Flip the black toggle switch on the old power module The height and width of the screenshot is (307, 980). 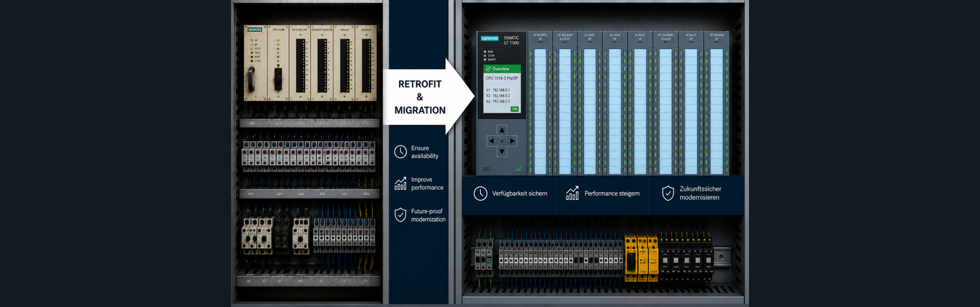[x=251, y=79]
